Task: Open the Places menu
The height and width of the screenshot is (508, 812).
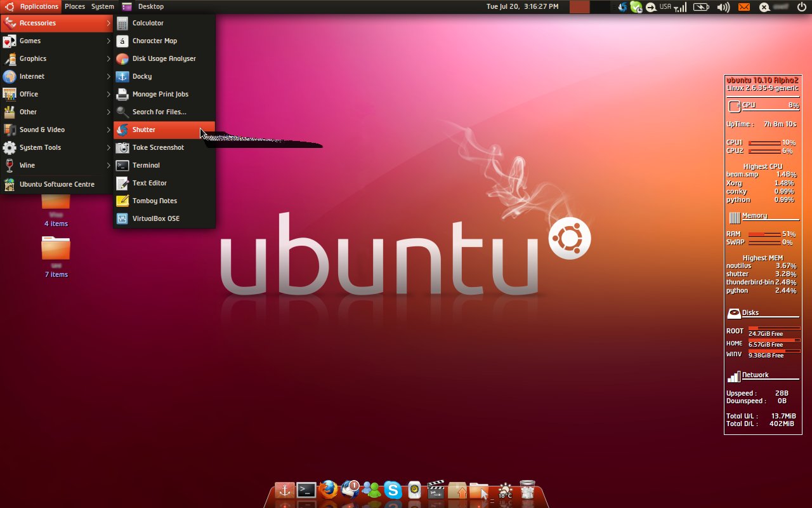Action: (74, 6)
